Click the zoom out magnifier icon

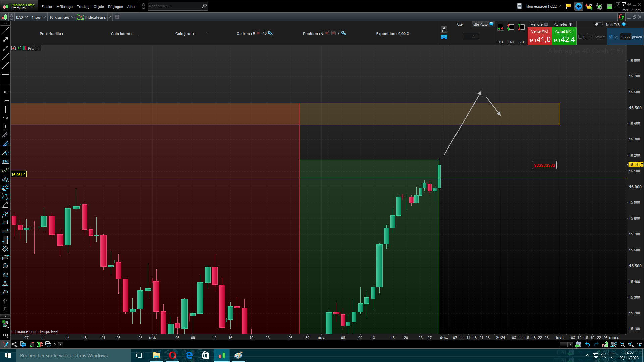coord(622,344)
